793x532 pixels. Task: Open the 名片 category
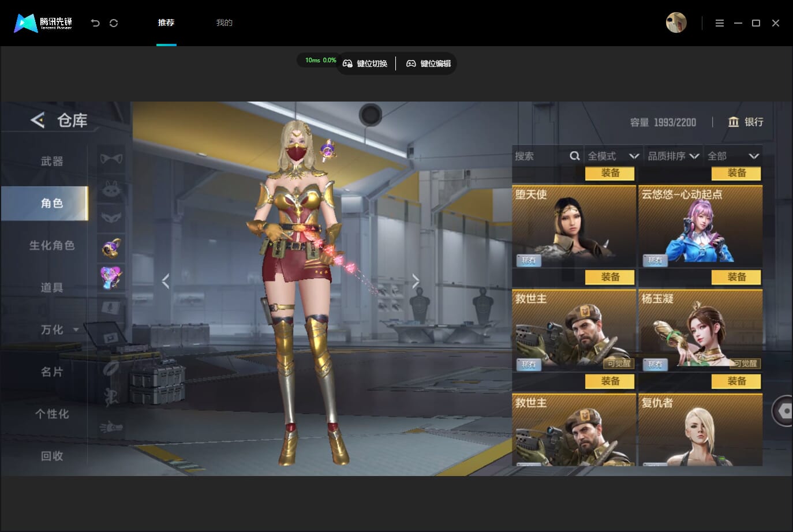(52, 372)
